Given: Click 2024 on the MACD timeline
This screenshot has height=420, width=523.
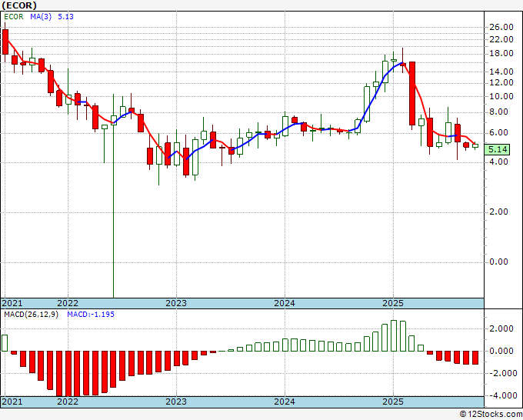Looking at the screenshot, I should 285,402.
